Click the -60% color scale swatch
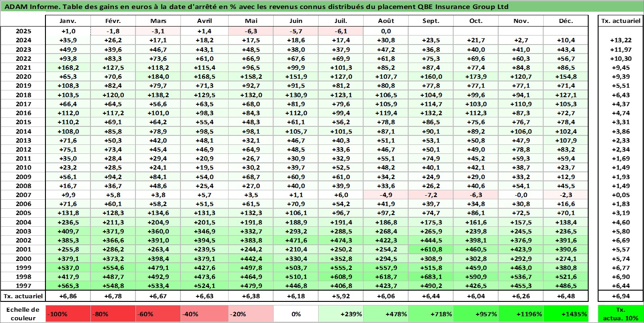 coord(159,314)
